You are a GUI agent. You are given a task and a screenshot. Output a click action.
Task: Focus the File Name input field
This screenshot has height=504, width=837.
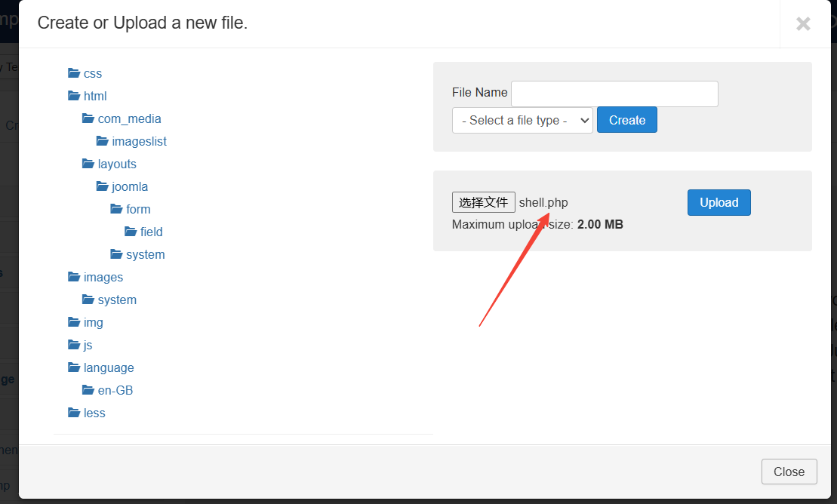point(614,94)
